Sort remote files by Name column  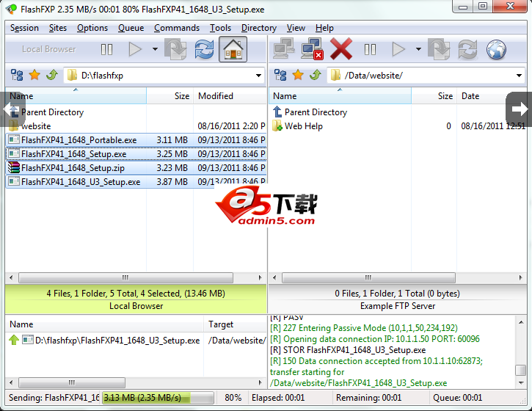[340, 96]
